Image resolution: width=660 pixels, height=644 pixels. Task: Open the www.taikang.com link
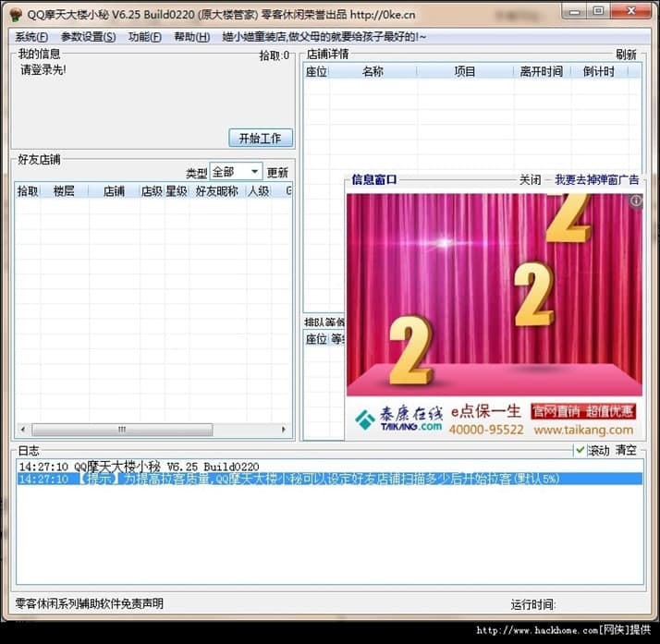coord(584,430)
